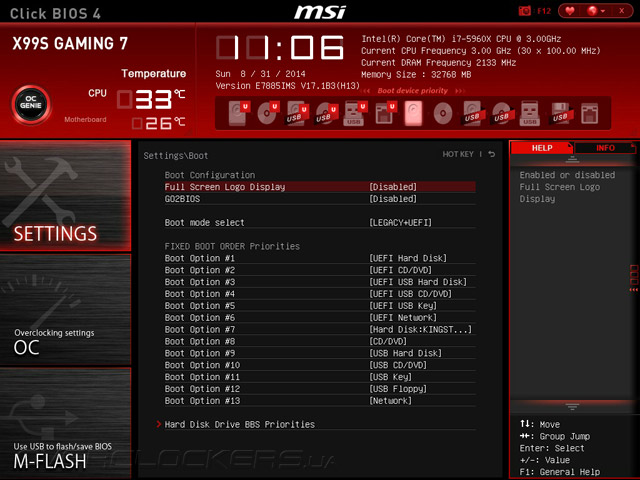Click the X exit button at top right
The width and height of the screenshot is (640, 480).
tap(621, 11)
